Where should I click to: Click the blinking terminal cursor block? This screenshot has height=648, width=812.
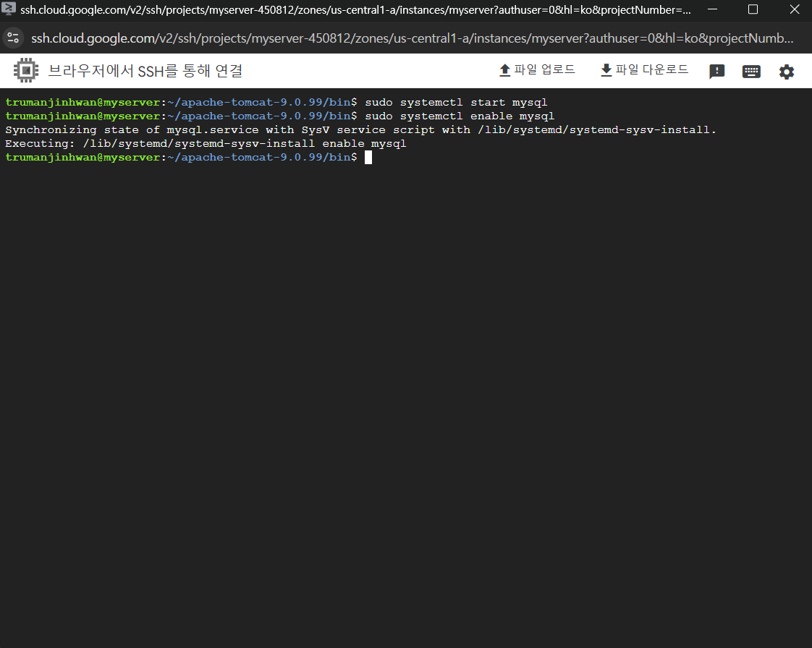point(368,158)
